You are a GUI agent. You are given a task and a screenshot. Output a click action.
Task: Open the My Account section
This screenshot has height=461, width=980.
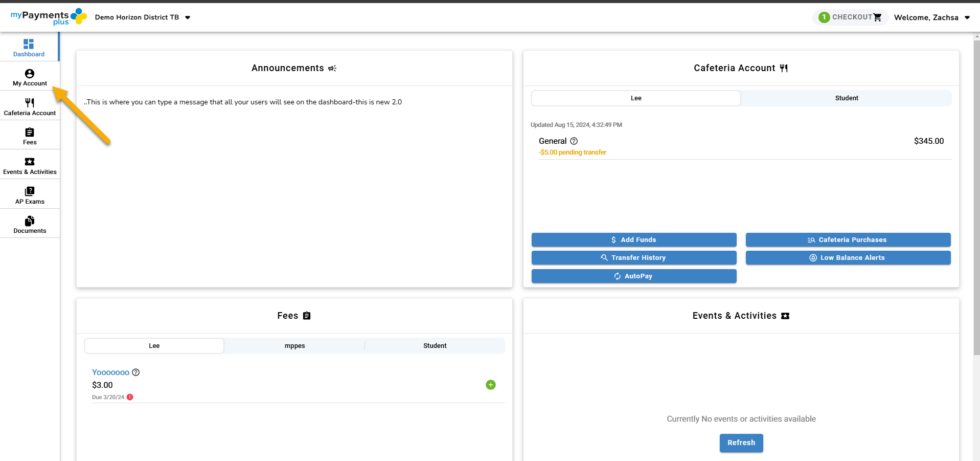(x=29, y=78)
